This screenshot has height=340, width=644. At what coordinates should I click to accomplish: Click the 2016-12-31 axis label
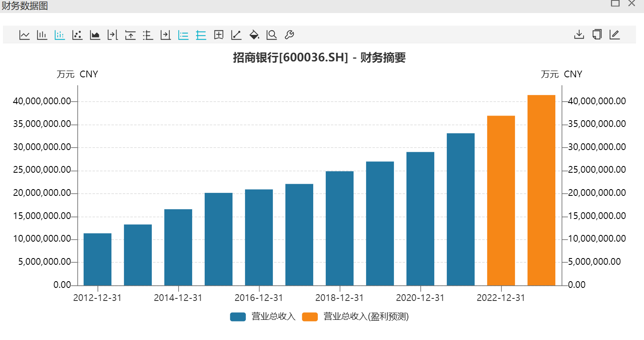pos(259,298)
